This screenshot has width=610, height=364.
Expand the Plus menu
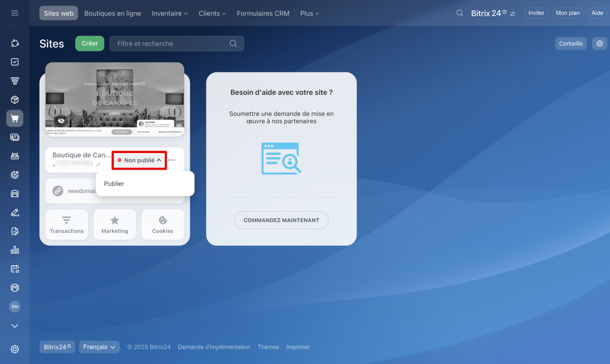coord(309,13)
